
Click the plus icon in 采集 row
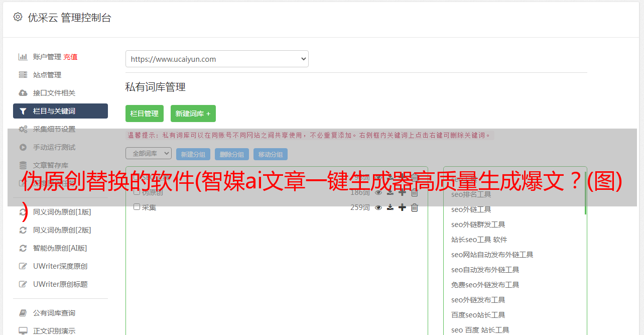tap(402, 207)
